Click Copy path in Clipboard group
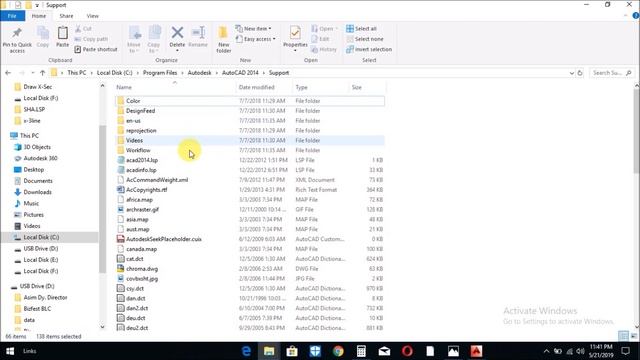Screen dimensions: 640x360 coord(91,39)
